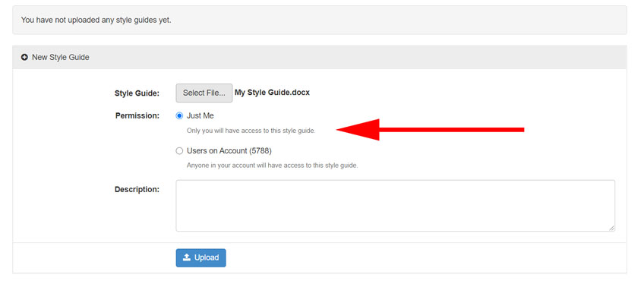
Task: Click the plus icon beside New Style Guide
Action: (x=24, y=58)
